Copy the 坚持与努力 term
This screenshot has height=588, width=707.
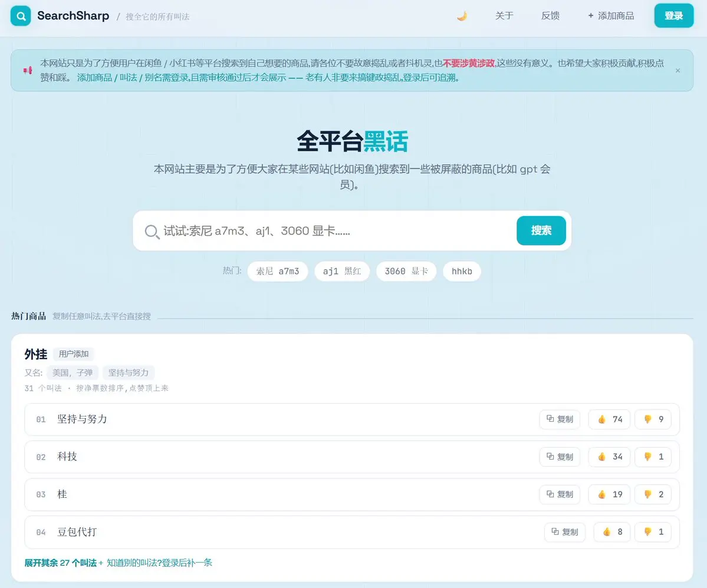(x=560, y=419)
